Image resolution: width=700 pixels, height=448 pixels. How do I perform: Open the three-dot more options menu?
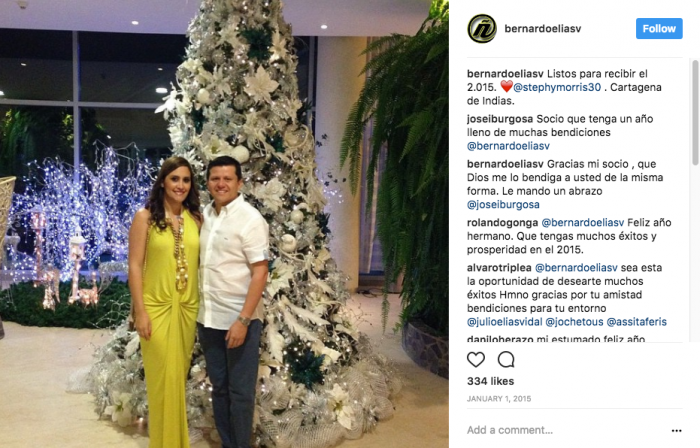click(676, 431)
